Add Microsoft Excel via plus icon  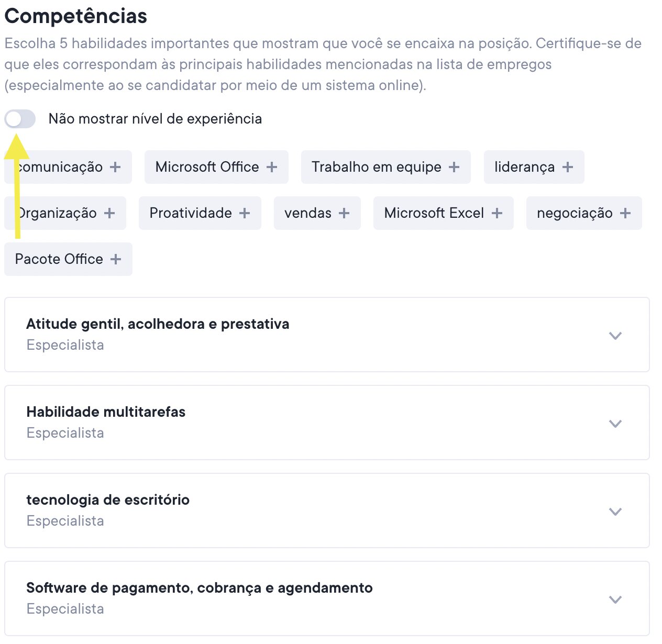[x=497, y=213]
